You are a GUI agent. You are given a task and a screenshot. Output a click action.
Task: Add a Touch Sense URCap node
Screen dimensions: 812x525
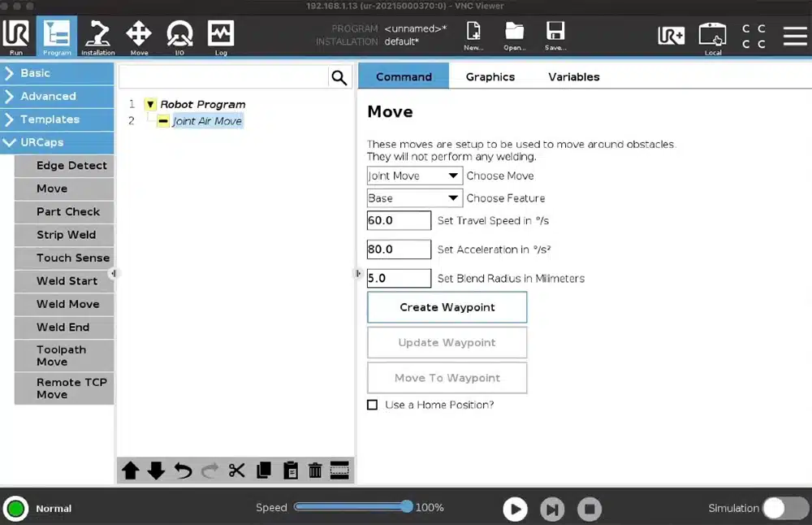click(64, 258)
